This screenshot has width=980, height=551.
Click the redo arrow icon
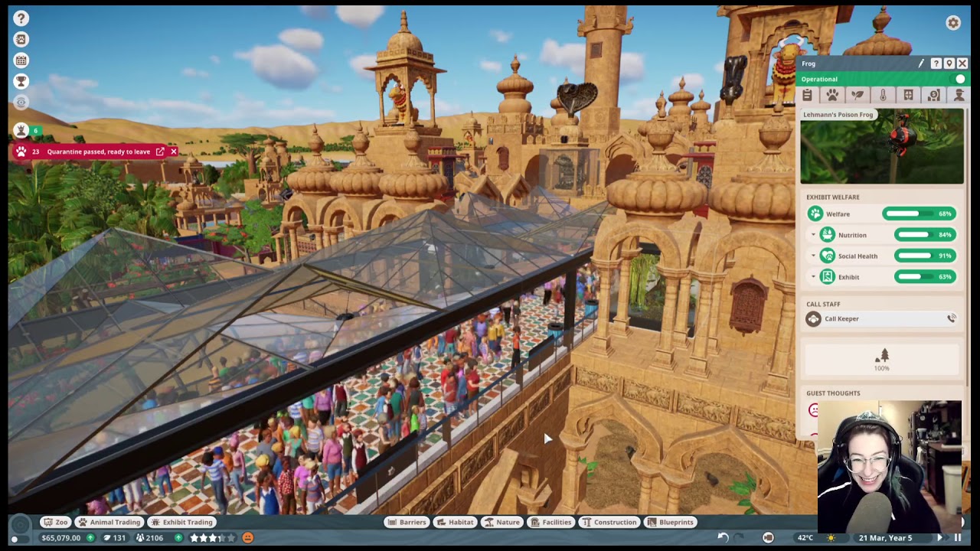[x=739, y=537]
